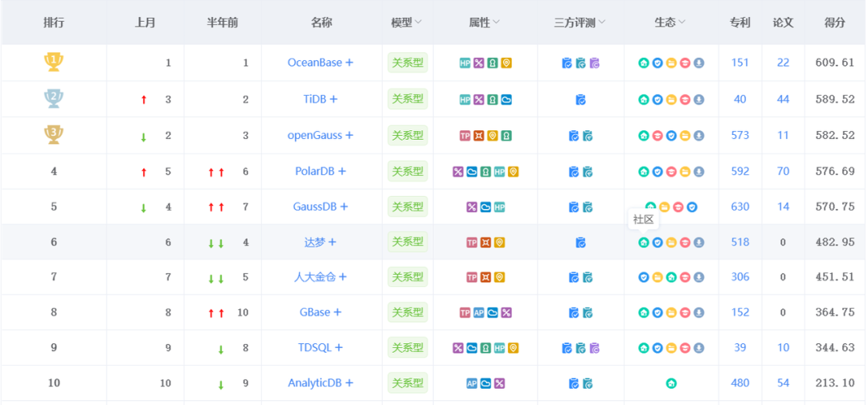The height and width of the screenshot is (405, 868).
Task: Click the orange location pin icon in 达梦 row
Action: tap(499, 243)
